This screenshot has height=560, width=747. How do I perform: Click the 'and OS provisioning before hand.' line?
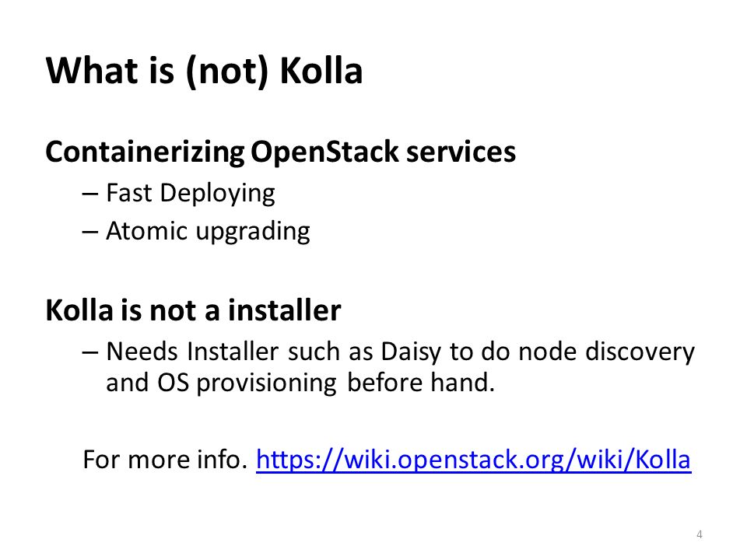tap(300, 383)
